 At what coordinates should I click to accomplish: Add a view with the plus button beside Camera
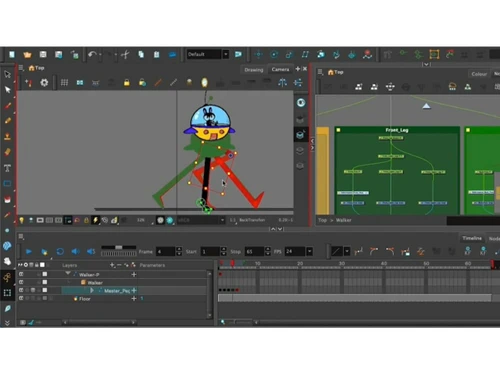pos(298,69)
